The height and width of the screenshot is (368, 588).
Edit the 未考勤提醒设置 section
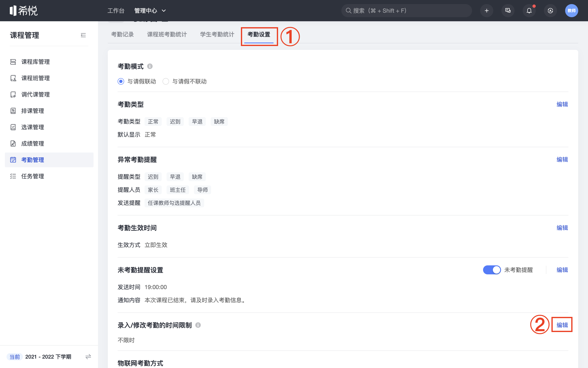(562, 270)
